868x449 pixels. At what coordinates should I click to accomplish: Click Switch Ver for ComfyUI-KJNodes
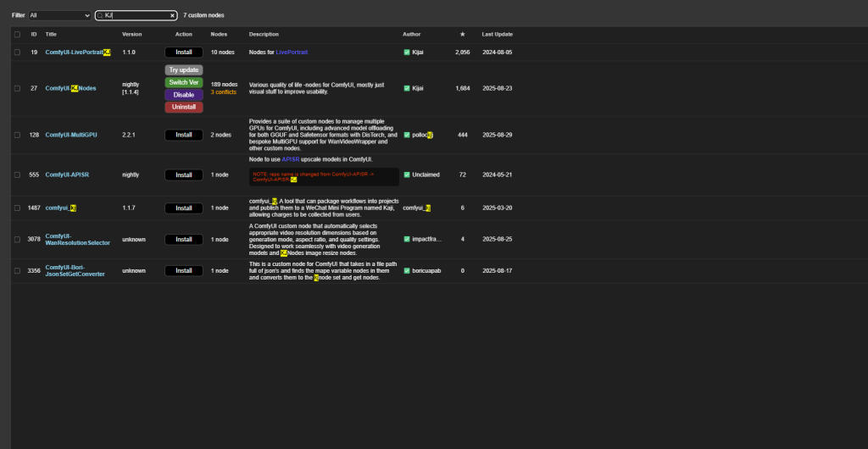tap(184, 82)
